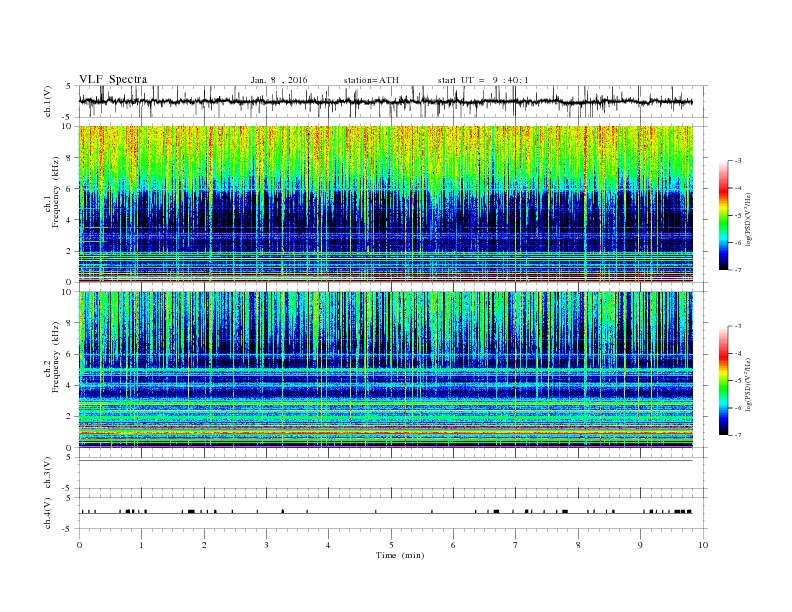Click the ch.2 spectrogram color scale bar

coord(724,380)
